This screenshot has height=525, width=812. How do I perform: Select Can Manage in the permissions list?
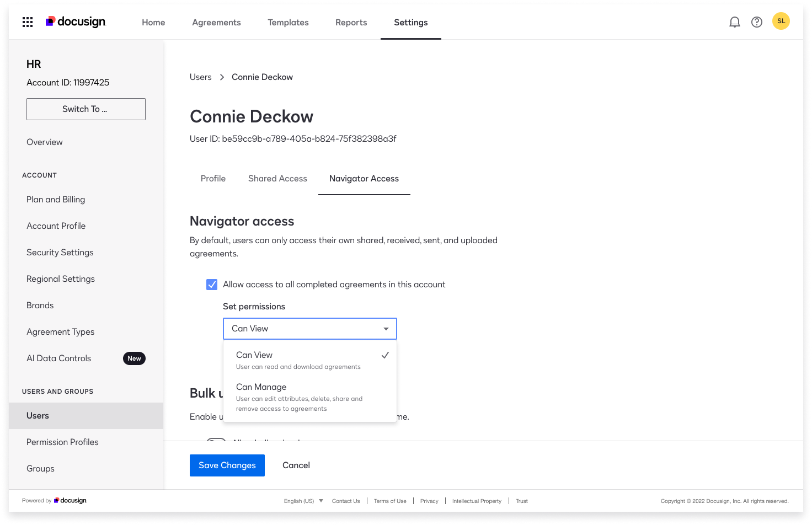tap(261, 387)
